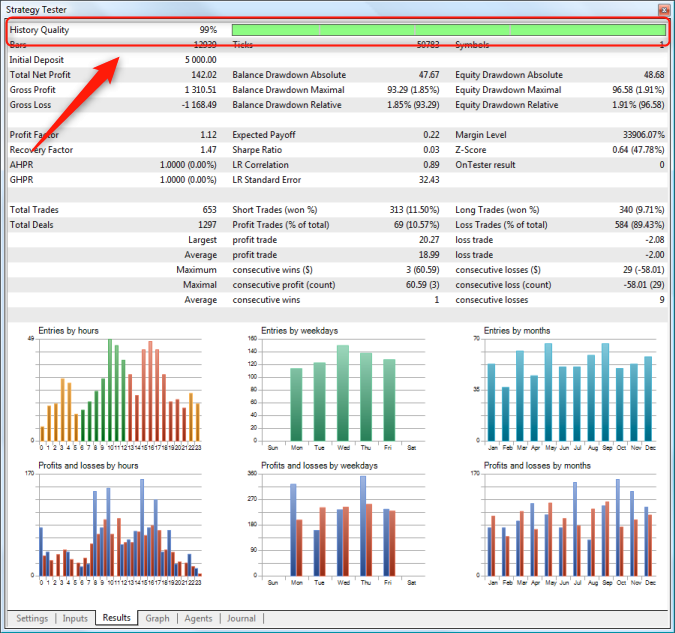Click the History Quality 99% value

tap(208, 30)
